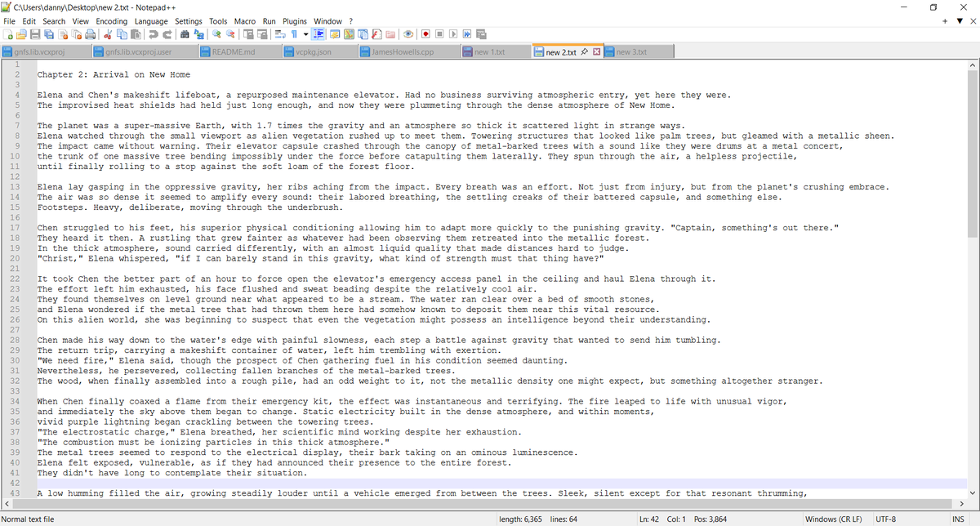
Task: Redo action using toolbar arrow
Action: click(x=167, y=35)
